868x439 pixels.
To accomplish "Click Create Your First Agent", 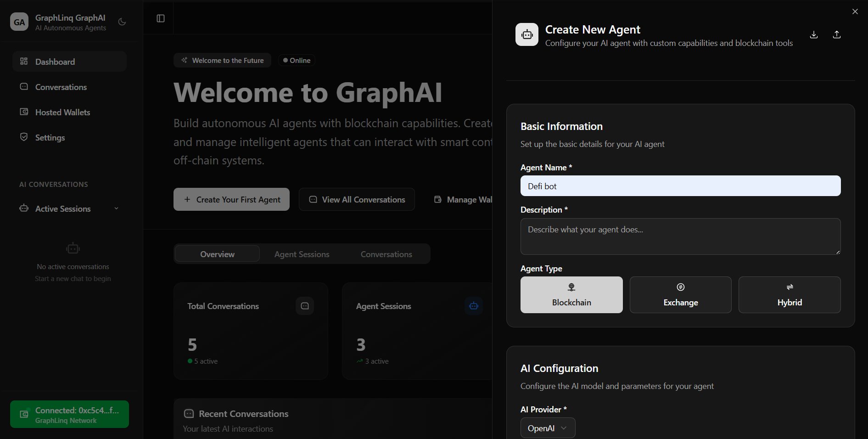I will coord(231,199).
